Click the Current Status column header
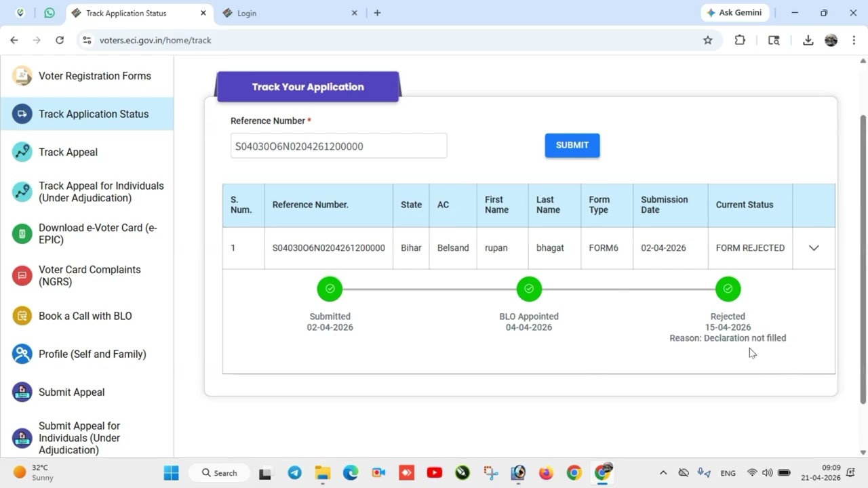 [x=750, y=205]
